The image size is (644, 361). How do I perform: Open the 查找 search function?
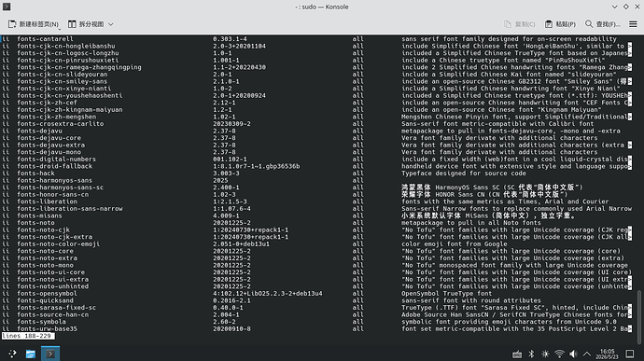[603, 24]
